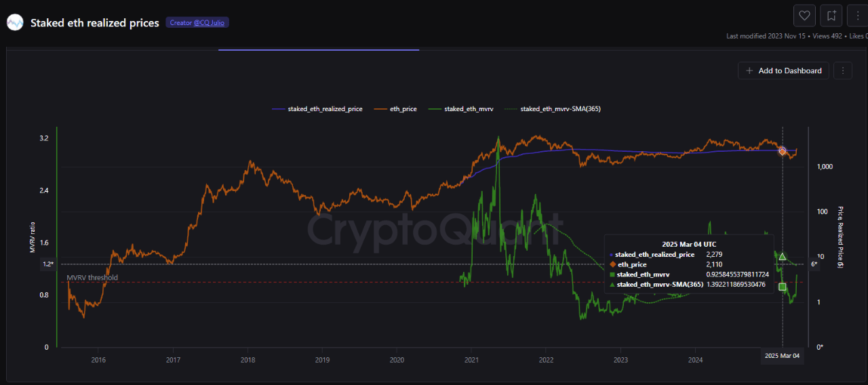Select the MVRV threshold line label
Screen dimensions: 868x385
point(92,278)
